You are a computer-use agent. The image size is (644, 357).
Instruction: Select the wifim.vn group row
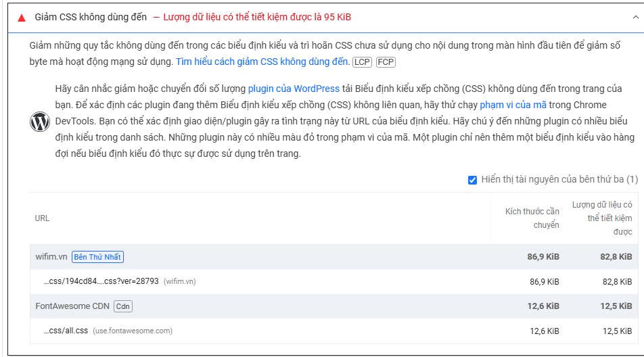point(334,257)
